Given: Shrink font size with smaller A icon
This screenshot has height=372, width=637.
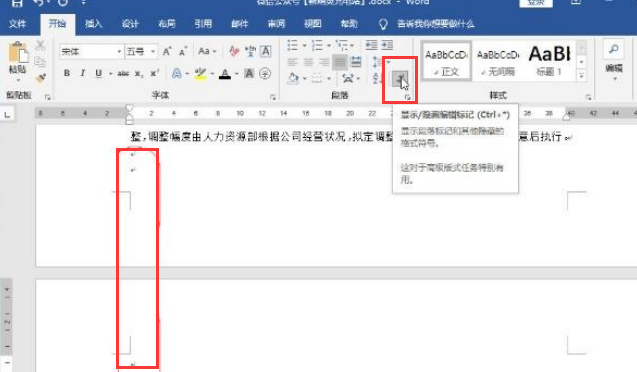Looking at the screenshot, I should (183, 52).
